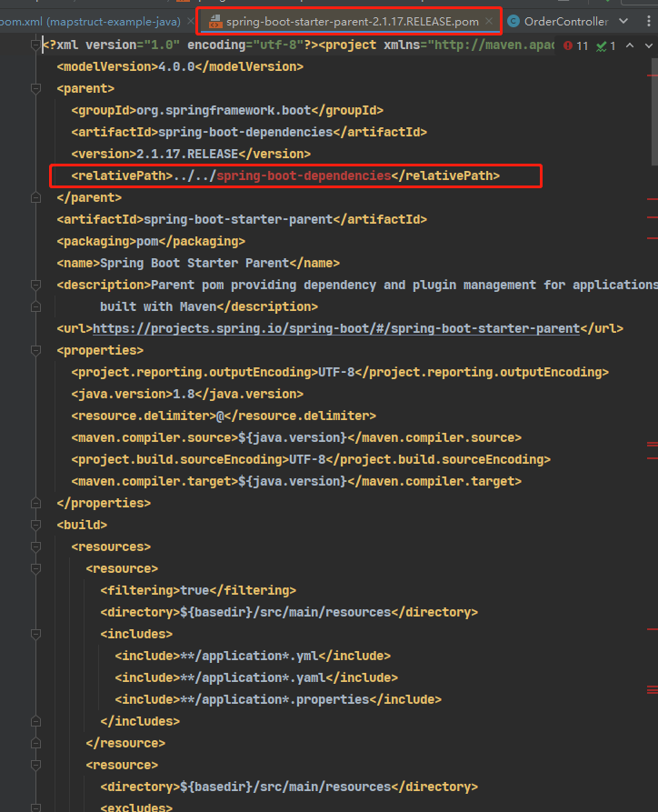Collapse the <properties> section fold marker

[x=36, y=350]
